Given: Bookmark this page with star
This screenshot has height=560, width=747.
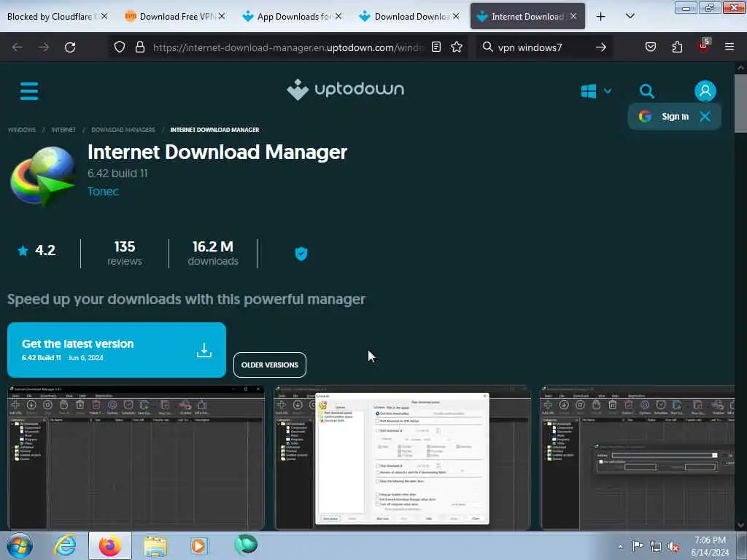Looking at the screenshot, I should (457, 47).
